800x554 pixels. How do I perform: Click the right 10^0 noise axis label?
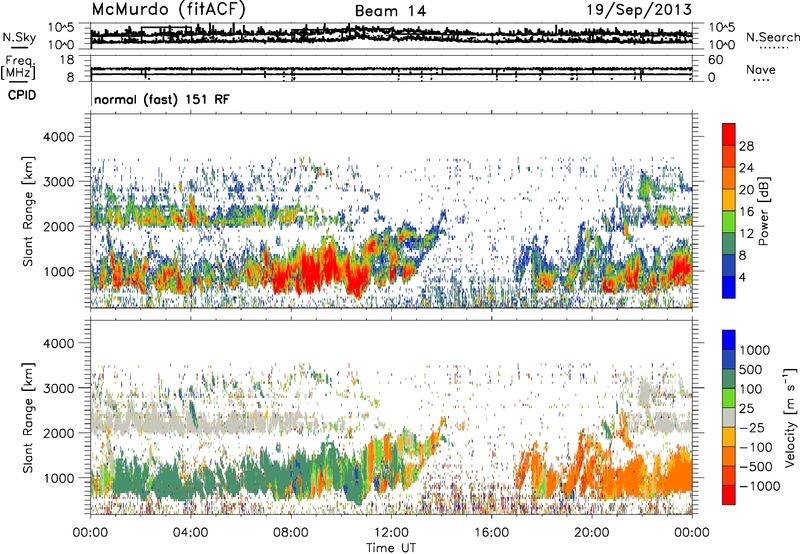point(721,45)
